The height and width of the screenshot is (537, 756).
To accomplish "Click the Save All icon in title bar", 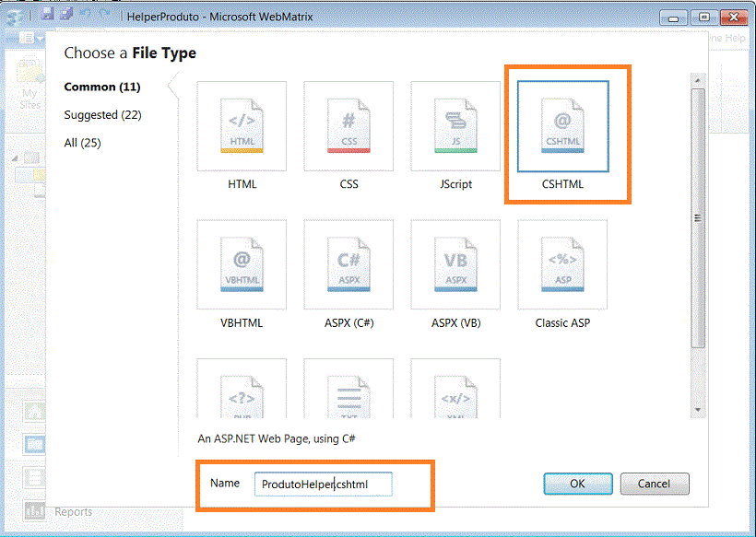I will (x=66, y=13).
